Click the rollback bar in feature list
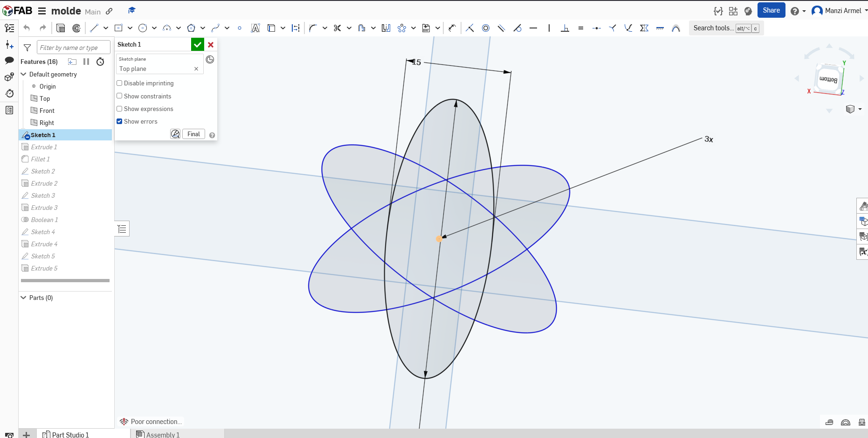Screen dimensions: 868x438 click(65, 280)
